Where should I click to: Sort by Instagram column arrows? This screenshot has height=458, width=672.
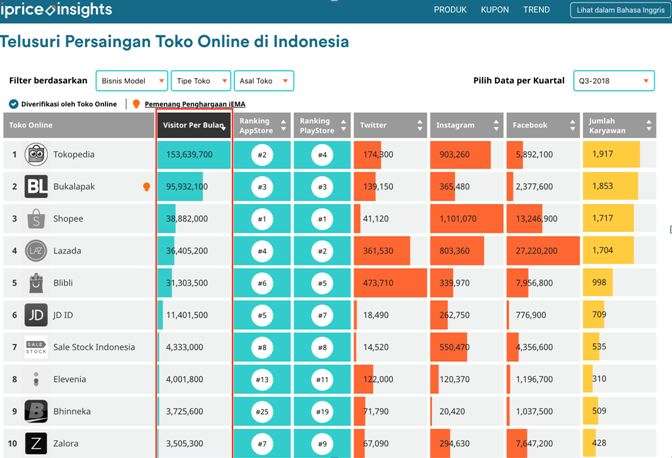496,125
